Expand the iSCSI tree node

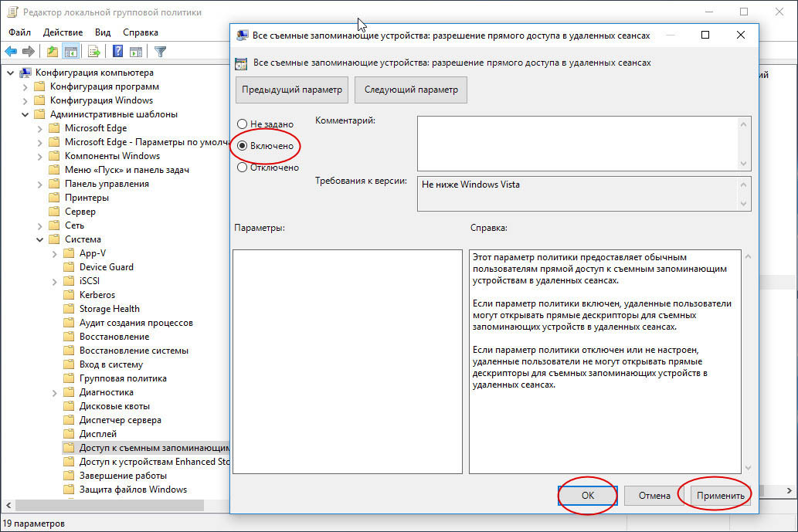(54, 281)
